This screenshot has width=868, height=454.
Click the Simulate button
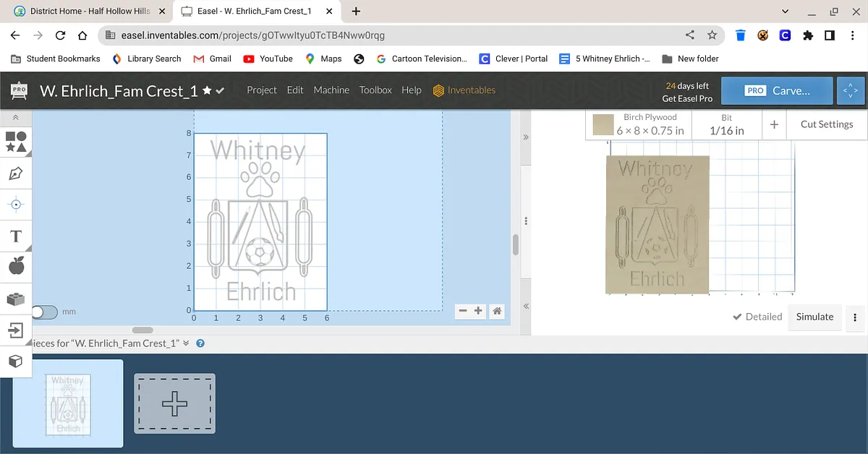[814, 317]
